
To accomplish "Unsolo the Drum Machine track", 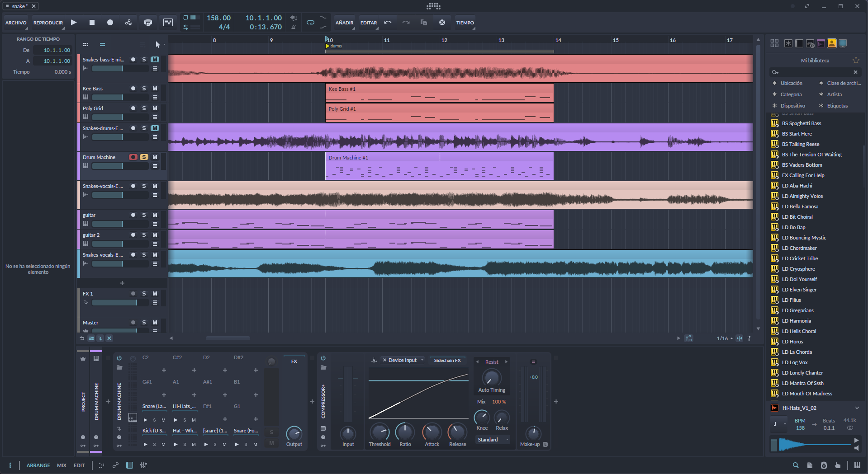I will [x=144, y=157].
